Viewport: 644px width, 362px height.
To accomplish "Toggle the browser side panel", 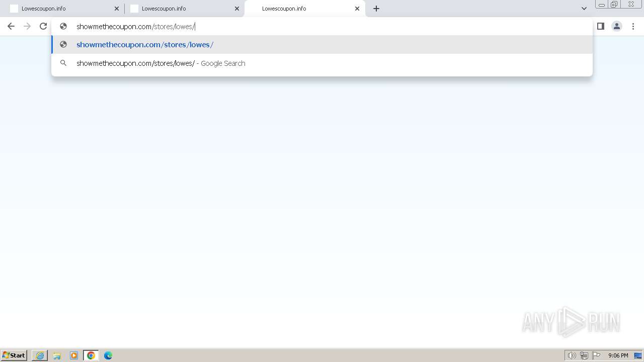I will [x=601, y=26].
